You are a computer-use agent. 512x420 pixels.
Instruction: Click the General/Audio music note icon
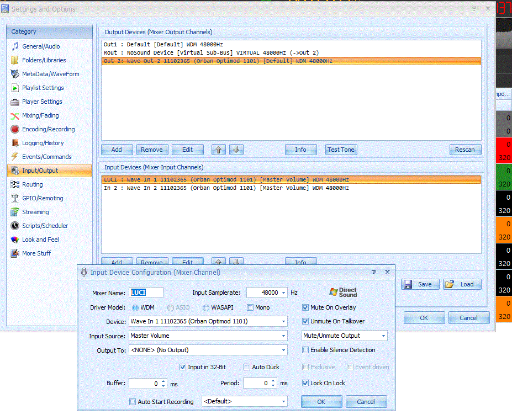(x=15, y=46)
